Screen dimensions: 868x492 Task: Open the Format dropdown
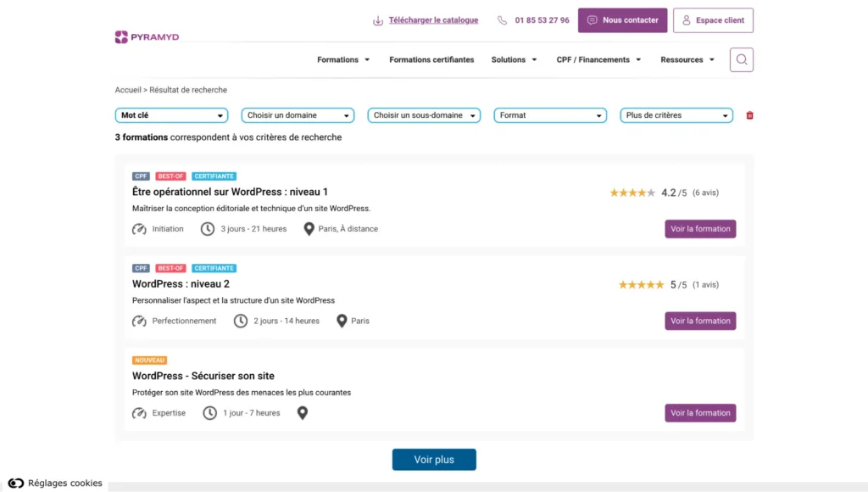(550, 115)
